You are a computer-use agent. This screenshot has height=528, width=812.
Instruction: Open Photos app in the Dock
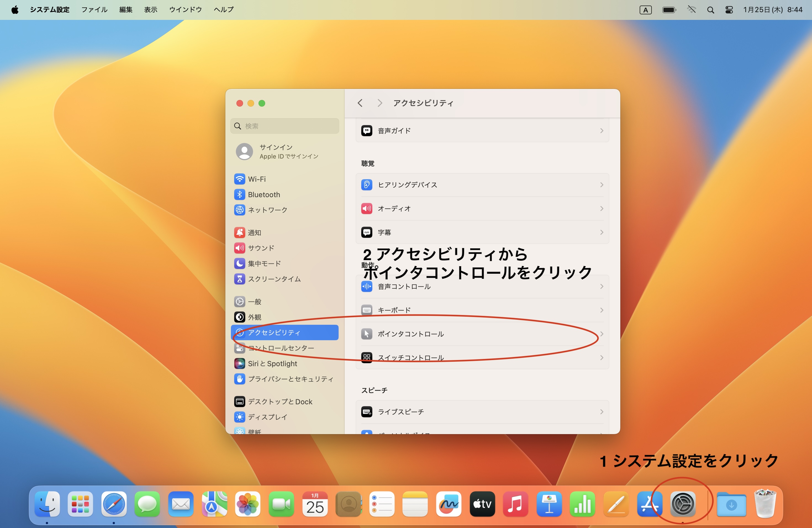tap(248, 504)
